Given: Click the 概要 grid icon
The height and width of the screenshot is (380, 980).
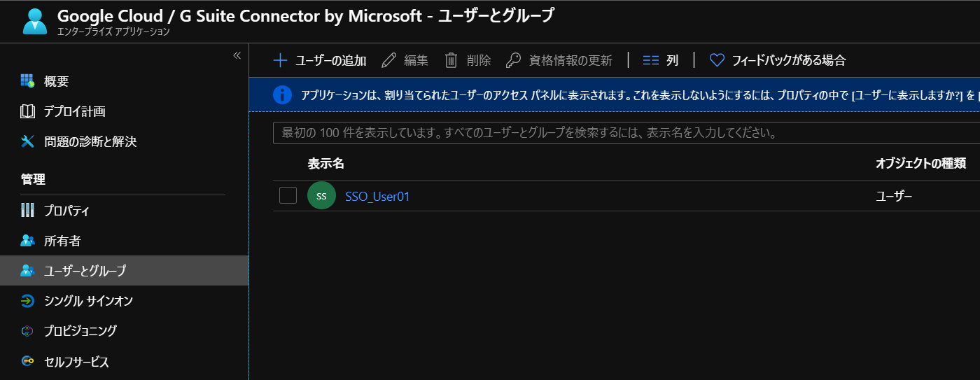Looking at the screenshot, I should pyautogui.click(x=28, y=81).
